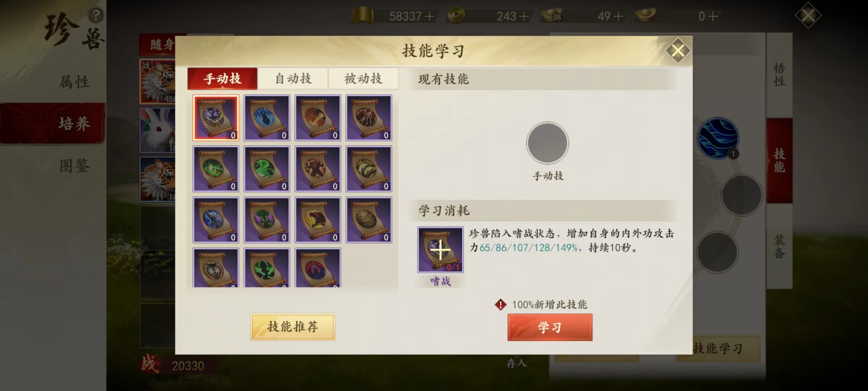The width and height of the screenshot is (868, 391).
Task: Open the 属性 side menu
Action: pos(74,82)
